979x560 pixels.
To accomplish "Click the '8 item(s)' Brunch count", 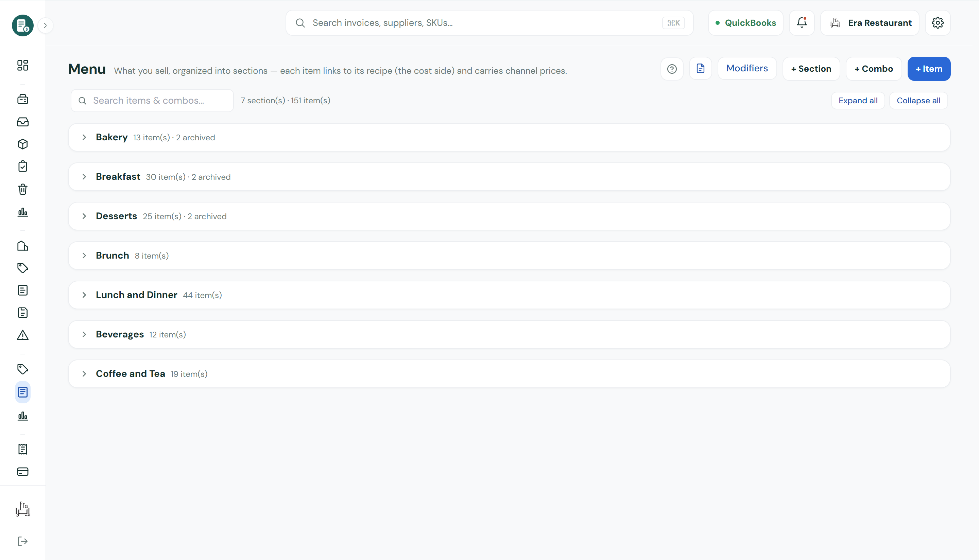I will (x=152, y=256).
